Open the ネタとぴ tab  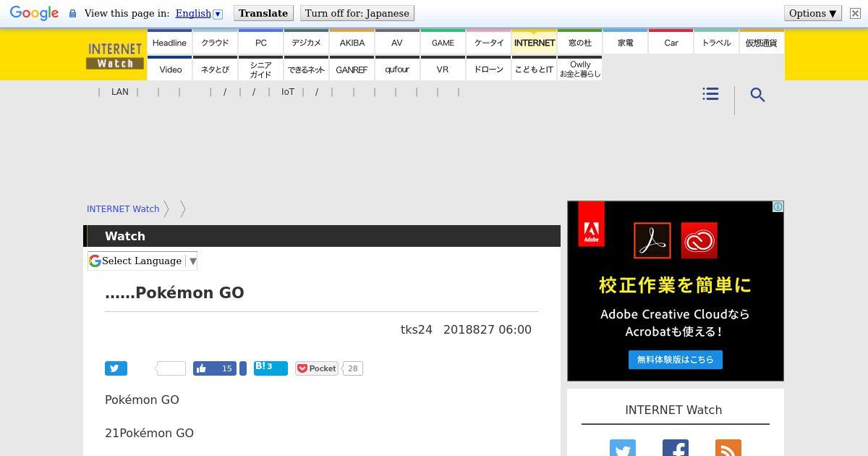coord(215,69)
